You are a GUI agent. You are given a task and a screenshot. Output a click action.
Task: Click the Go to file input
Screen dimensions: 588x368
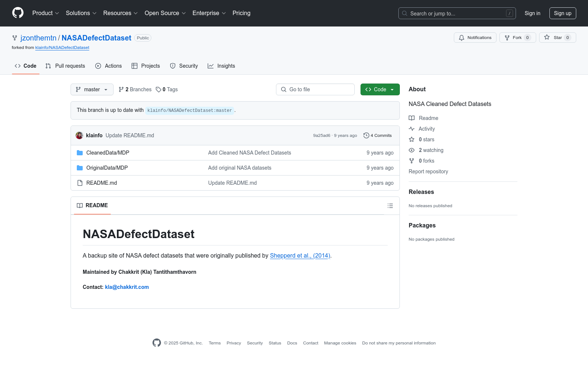(315, 89)
